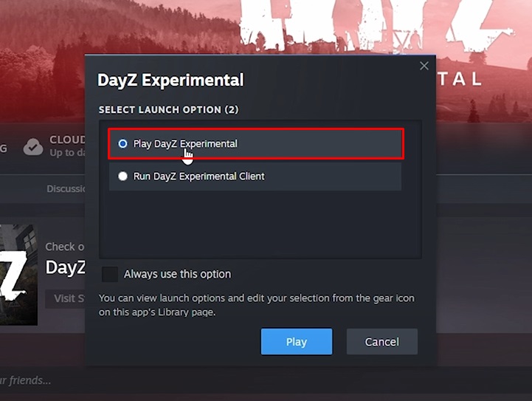Click the partially hidden Visit button
The width and height of the screenshot is (532, 401).
65,299
